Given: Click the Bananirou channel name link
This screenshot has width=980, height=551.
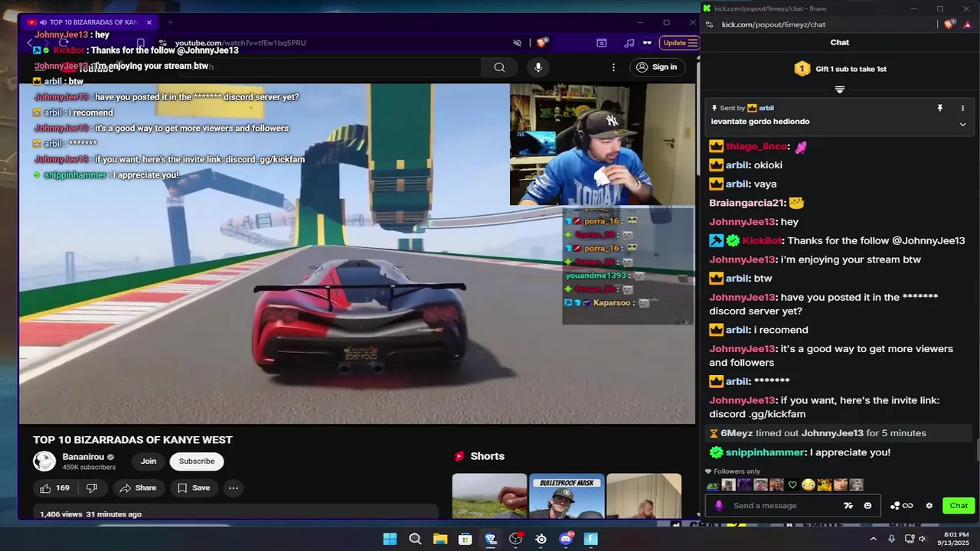Looking at the screenshot, I should (x=83, y=457).
